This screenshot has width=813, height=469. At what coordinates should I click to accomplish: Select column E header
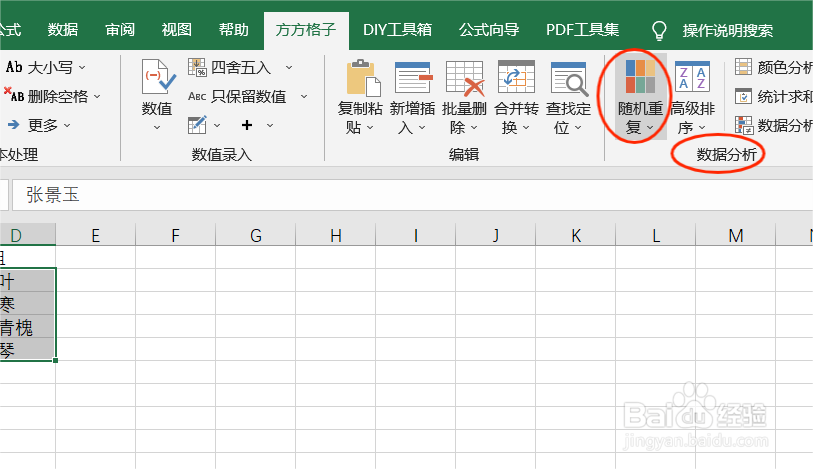95,235
